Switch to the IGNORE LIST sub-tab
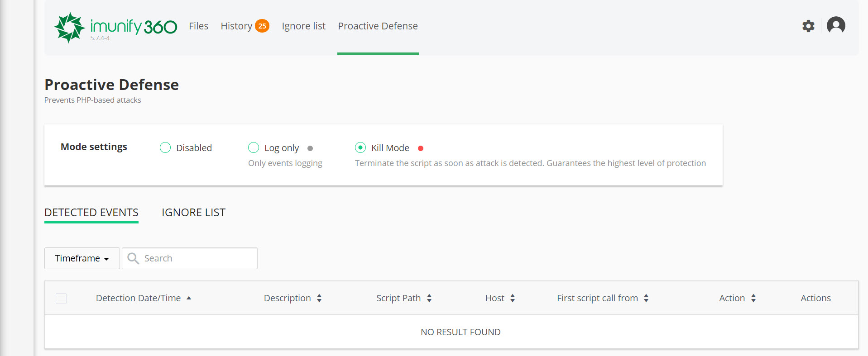The width and height of the screenshot is (868, 356). click(193, 213)
